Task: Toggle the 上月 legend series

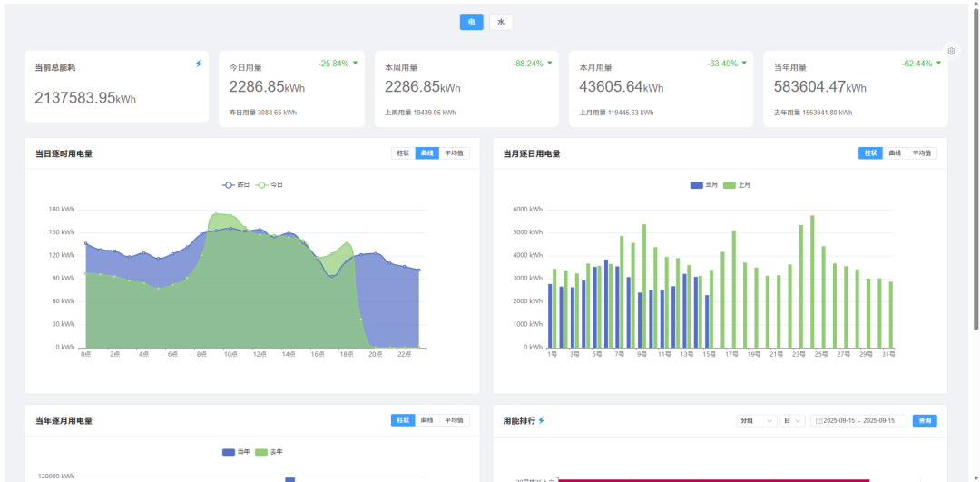Action: [x=737, y=185]
